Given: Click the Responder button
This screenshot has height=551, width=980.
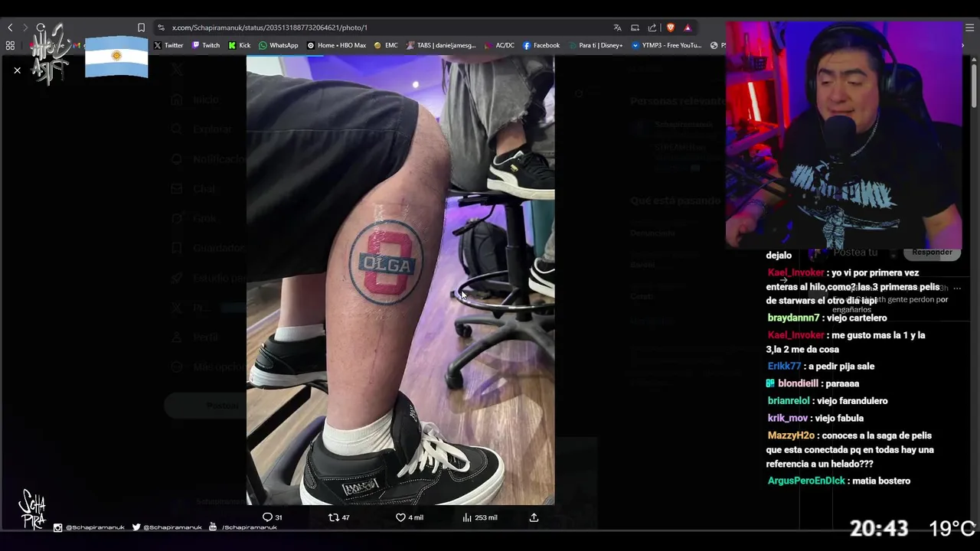Looking at the screenshot, I should [x=932, y=252].
